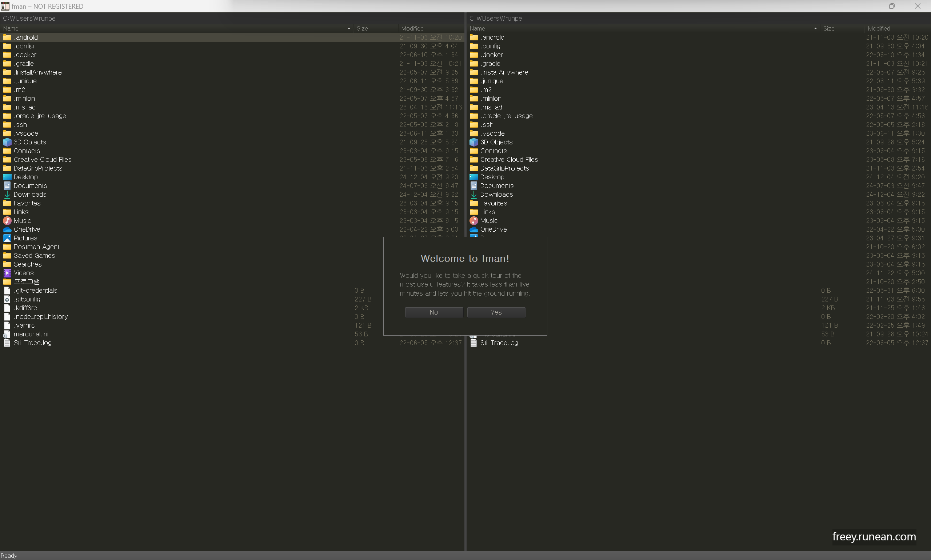This screenshot has width=931, height=560.
Task: Click the Downloads arrow icon in right pane
Action: pos(474,195)
